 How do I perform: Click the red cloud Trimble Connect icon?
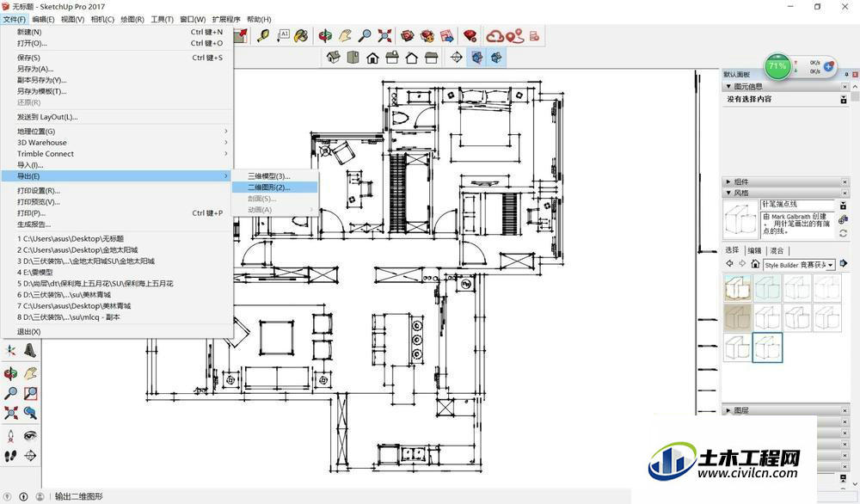(494, 36)
